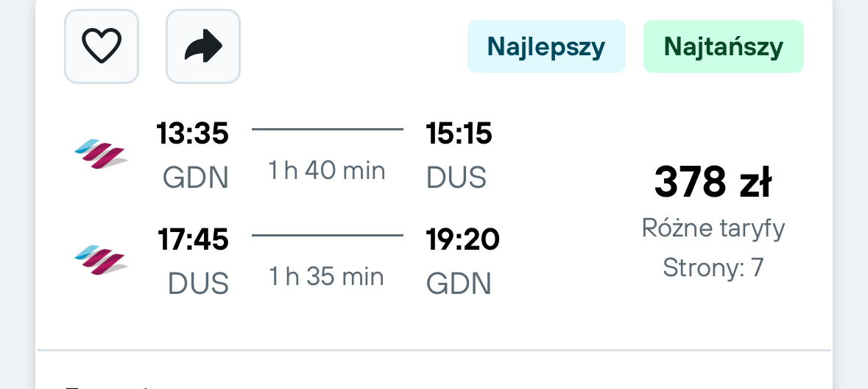868x389 pixels.
Task: Open the Różne taryfy fare info
Action: click(x=713, y=228)
